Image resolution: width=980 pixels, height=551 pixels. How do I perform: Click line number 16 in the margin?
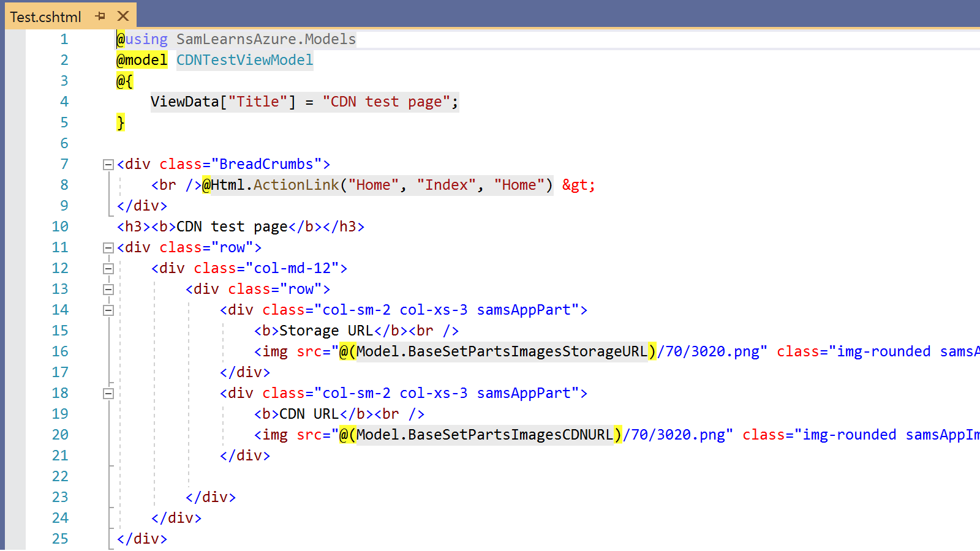60,351
